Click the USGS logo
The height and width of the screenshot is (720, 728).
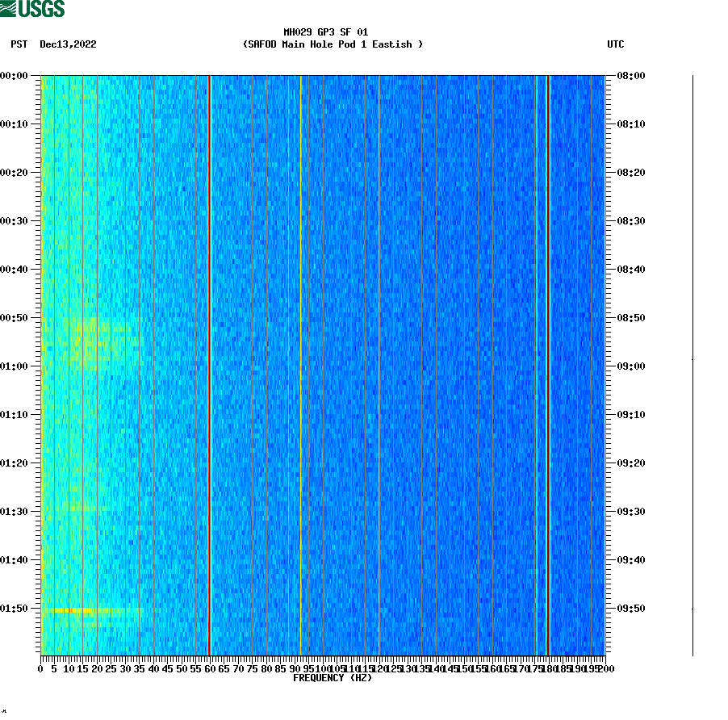coord(32,10)
